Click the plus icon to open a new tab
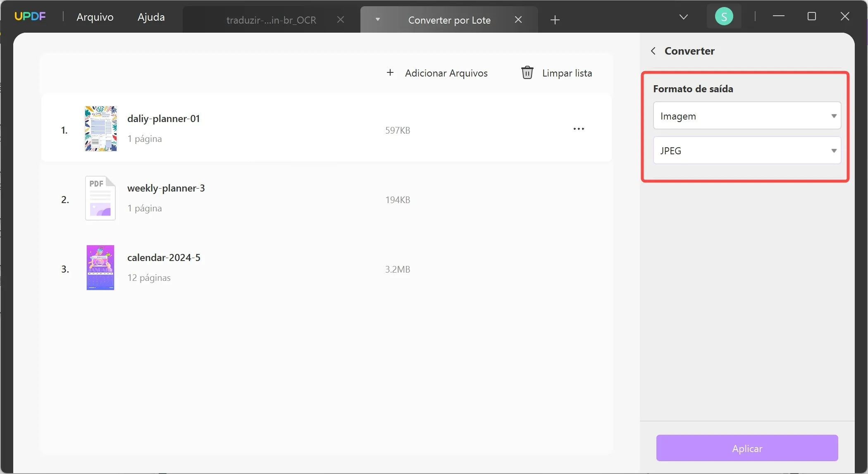The height and width of the screenshot is (474, 868). [x=555, y=20]
